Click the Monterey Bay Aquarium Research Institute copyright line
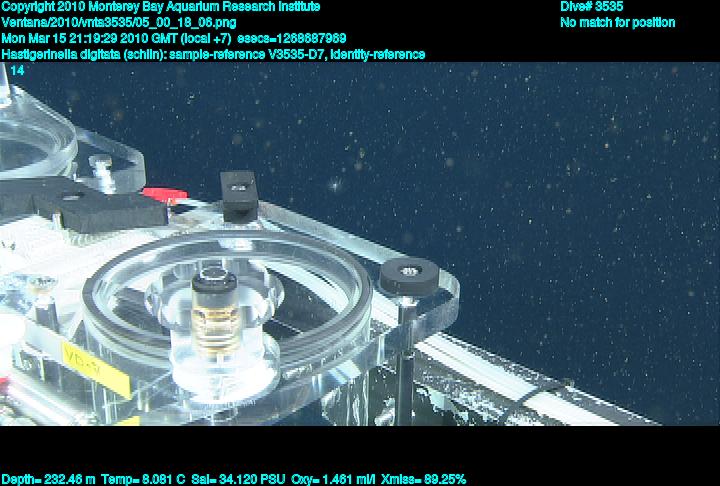 161,7
